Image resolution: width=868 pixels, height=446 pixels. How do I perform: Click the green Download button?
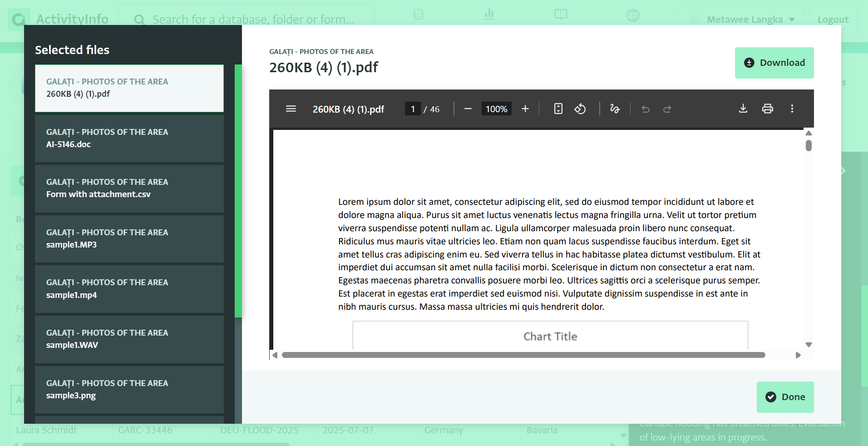[x=774, y=63]
